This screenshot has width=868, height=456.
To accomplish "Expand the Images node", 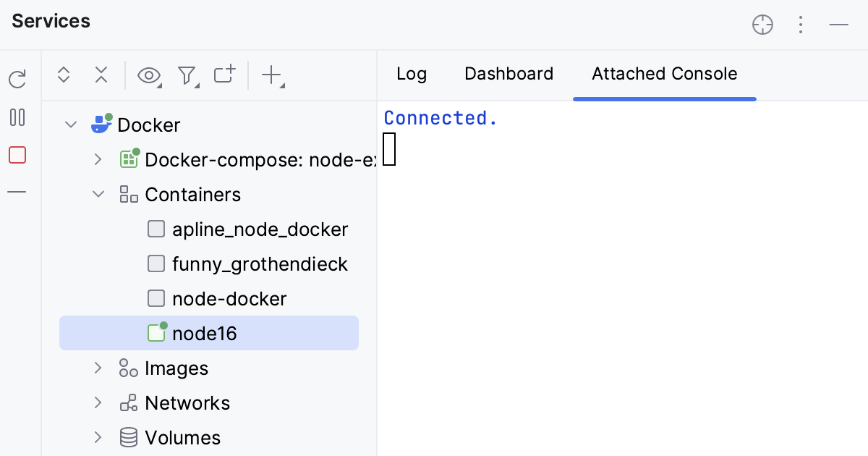I will (x=98, y=368).
